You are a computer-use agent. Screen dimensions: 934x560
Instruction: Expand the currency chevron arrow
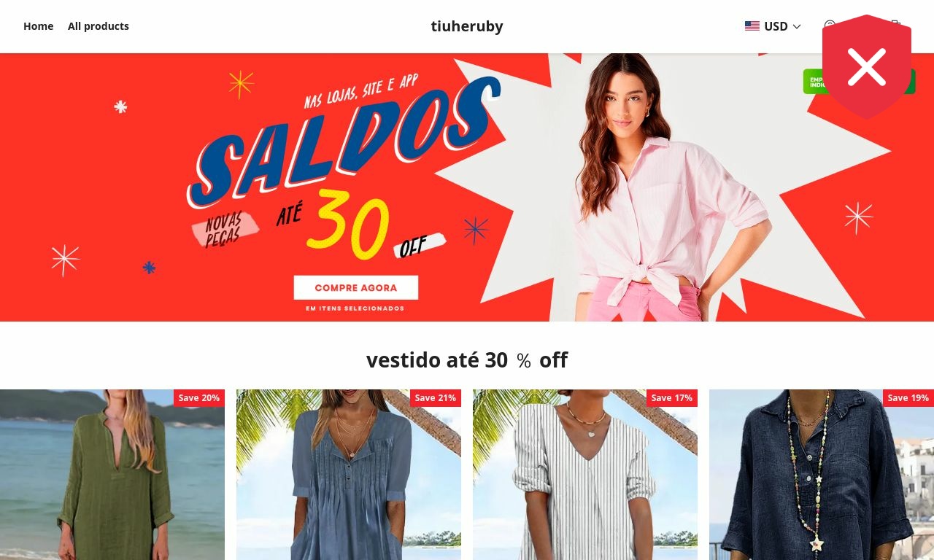coord(797,26)
